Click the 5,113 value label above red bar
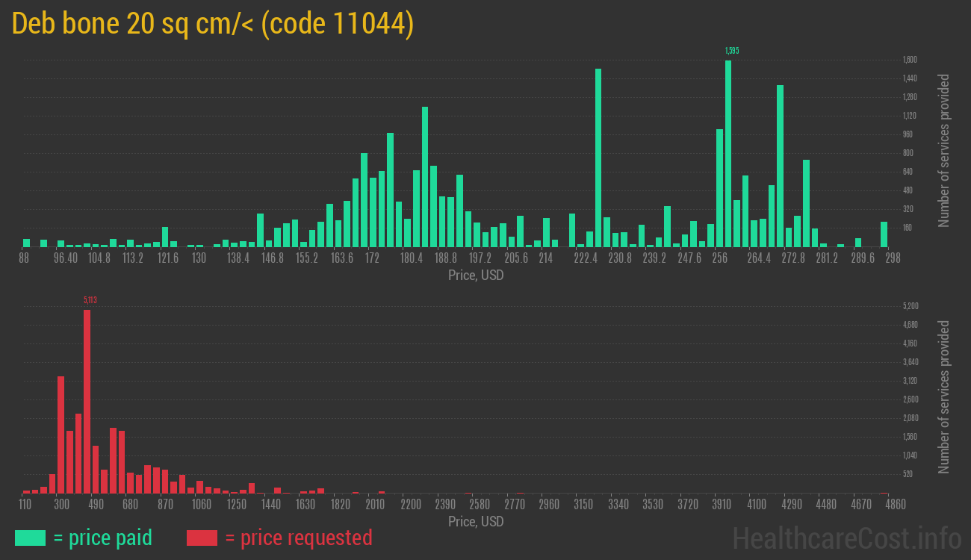Image resolution: width=971 pixels, height=560 pixels. (x=90, y=300)
